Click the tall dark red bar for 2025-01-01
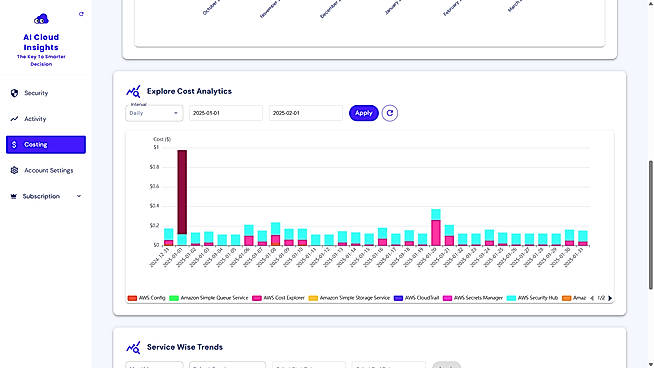 (182, 192)
